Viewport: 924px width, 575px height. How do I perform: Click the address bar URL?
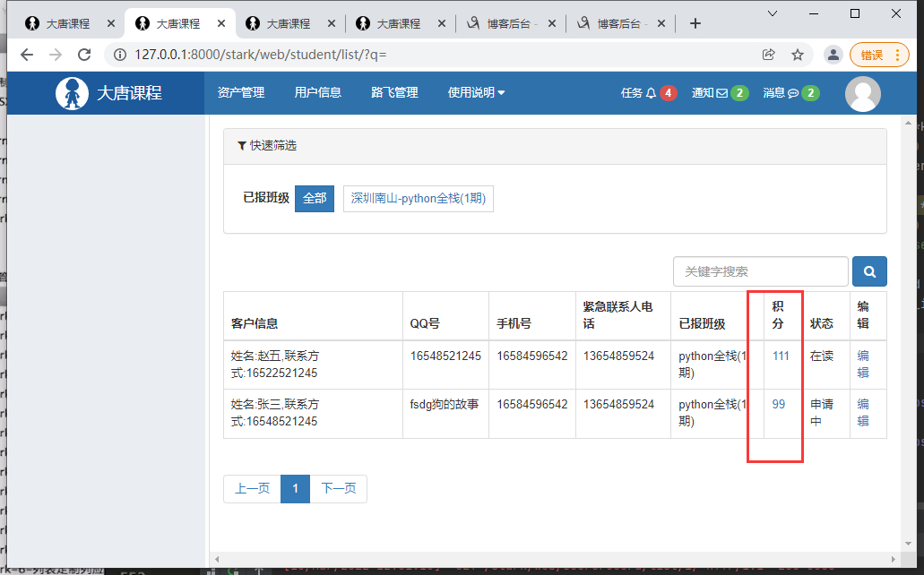point(260,55)
